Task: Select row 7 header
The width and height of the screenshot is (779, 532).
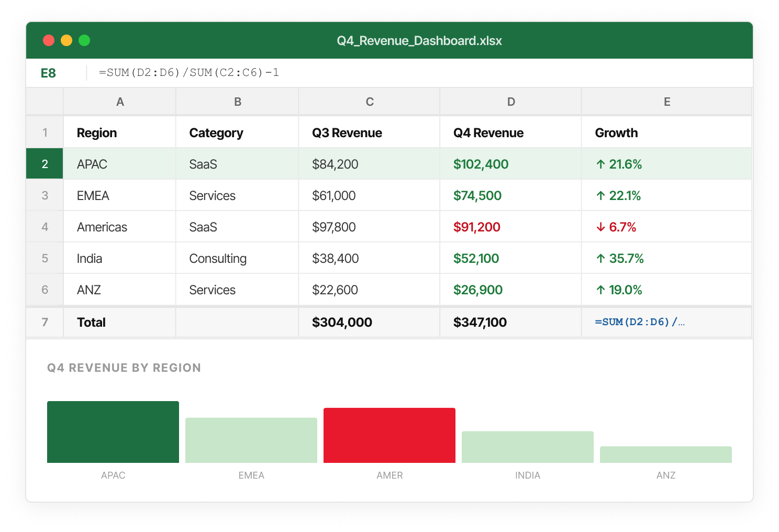Action: tap(44, 322)
